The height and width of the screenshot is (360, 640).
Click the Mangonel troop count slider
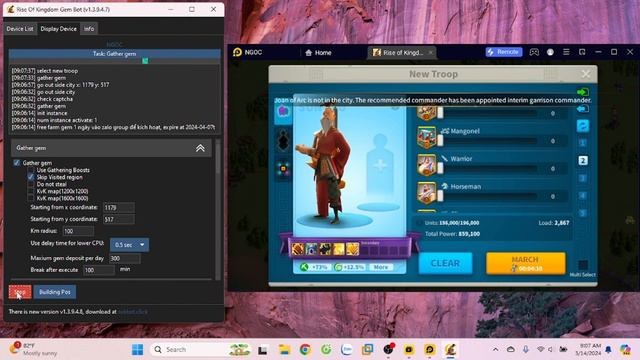pos(488,141)
